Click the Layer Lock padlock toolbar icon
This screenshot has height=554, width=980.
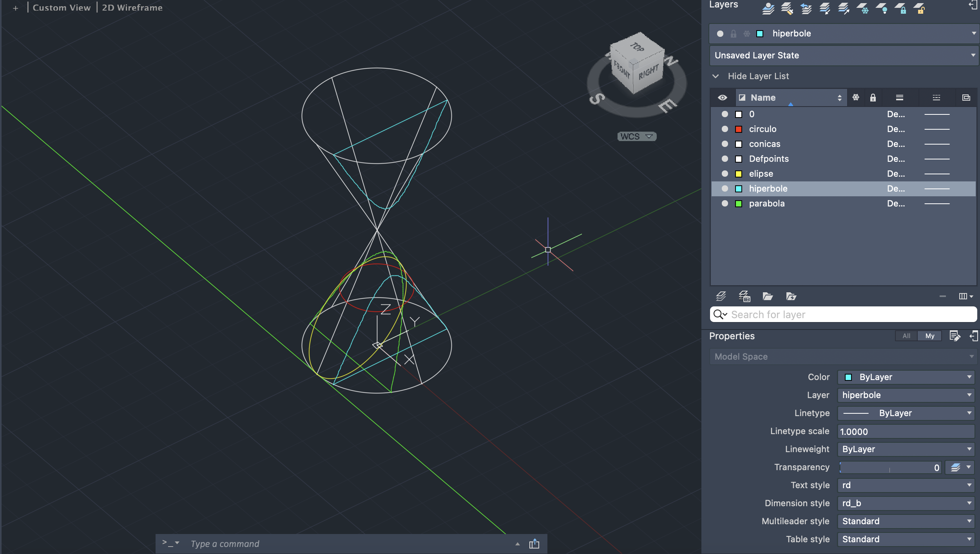click(901, 9)
